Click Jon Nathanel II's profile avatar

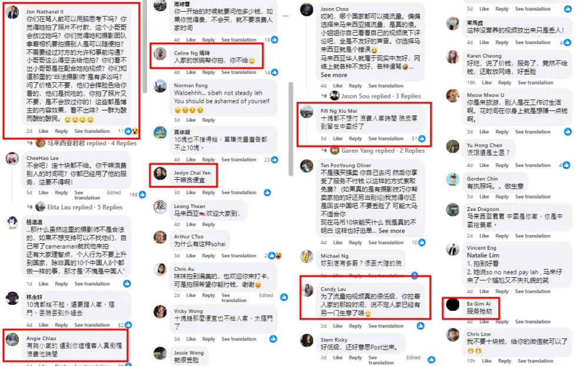12,12
